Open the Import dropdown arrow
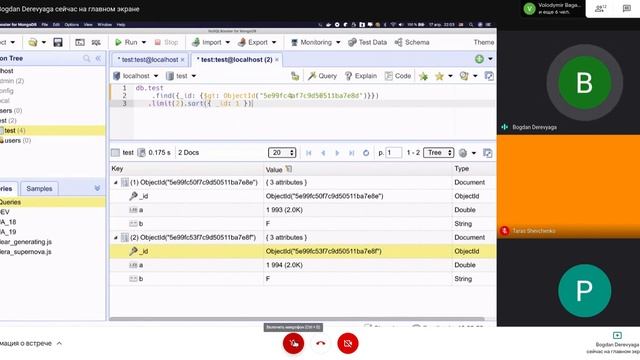 (227, 42)
